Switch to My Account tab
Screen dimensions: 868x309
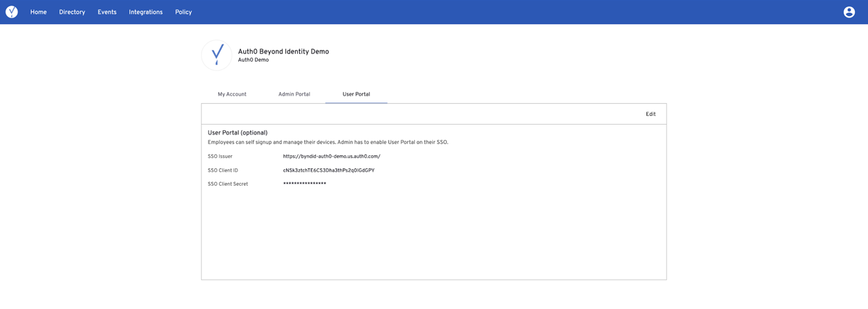click(232, 94)
